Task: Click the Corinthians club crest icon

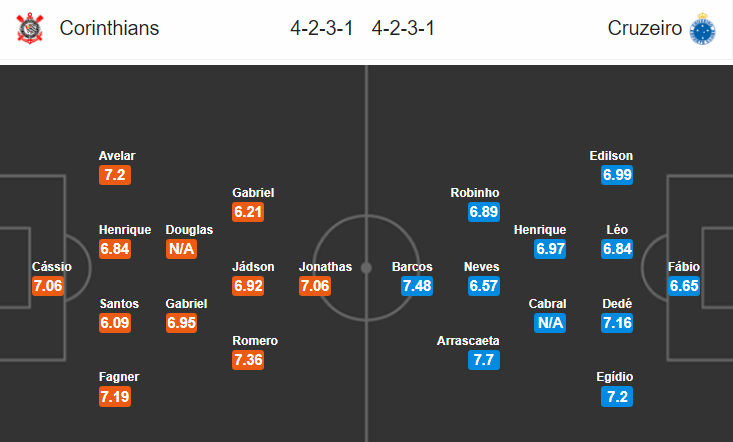Action: 30,29
